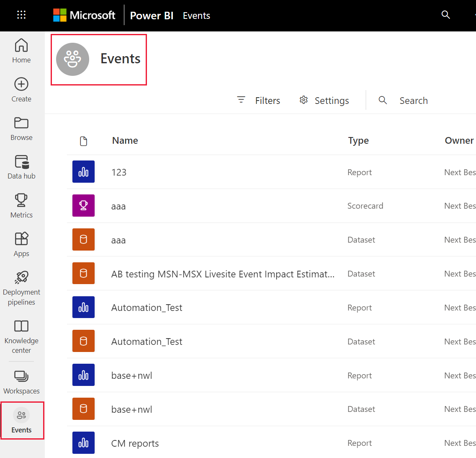
Task: Open the Filters menu
Action: (x=258, y=100)
